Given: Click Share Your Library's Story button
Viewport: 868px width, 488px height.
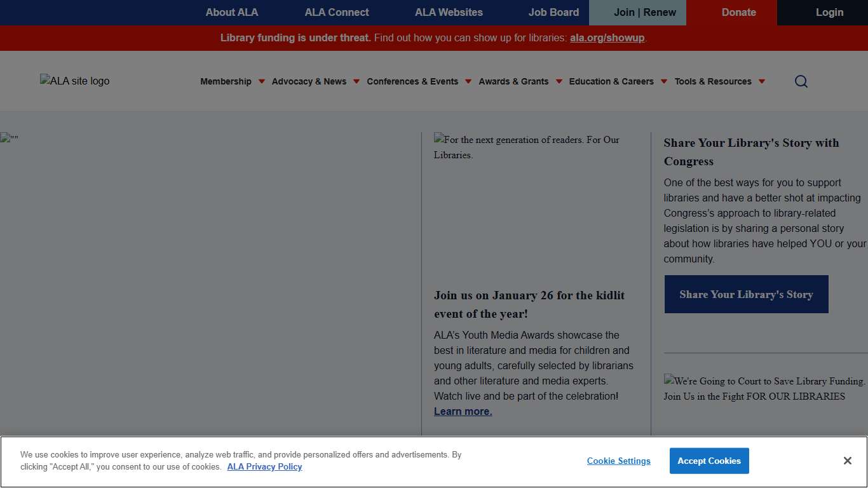Looking at the screenshot, I should point(746,294).
